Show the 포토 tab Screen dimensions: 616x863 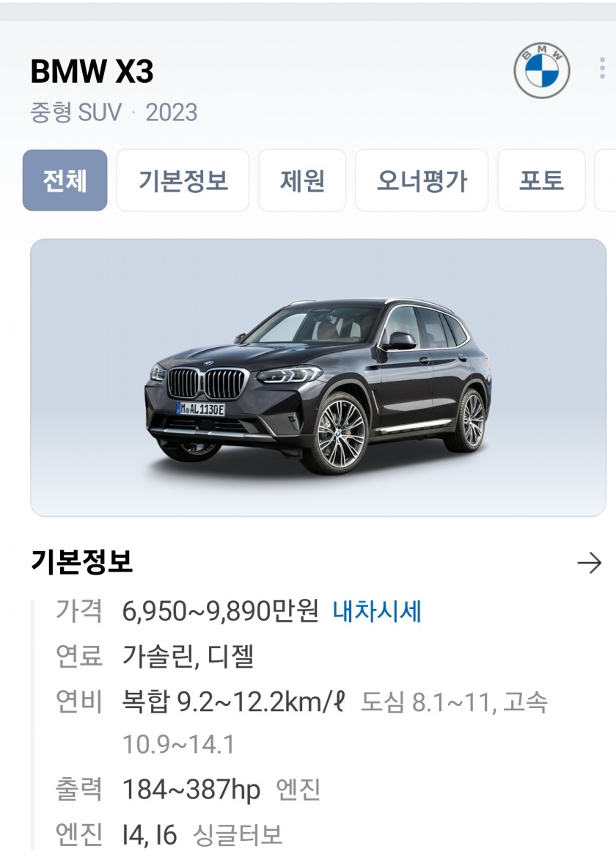point(541,180)
